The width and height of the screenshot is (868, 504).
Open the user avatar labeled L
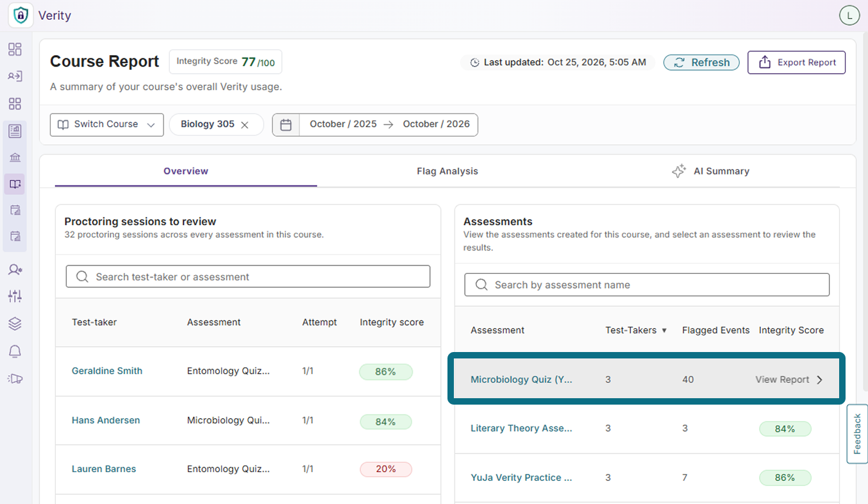coord(849,16)
